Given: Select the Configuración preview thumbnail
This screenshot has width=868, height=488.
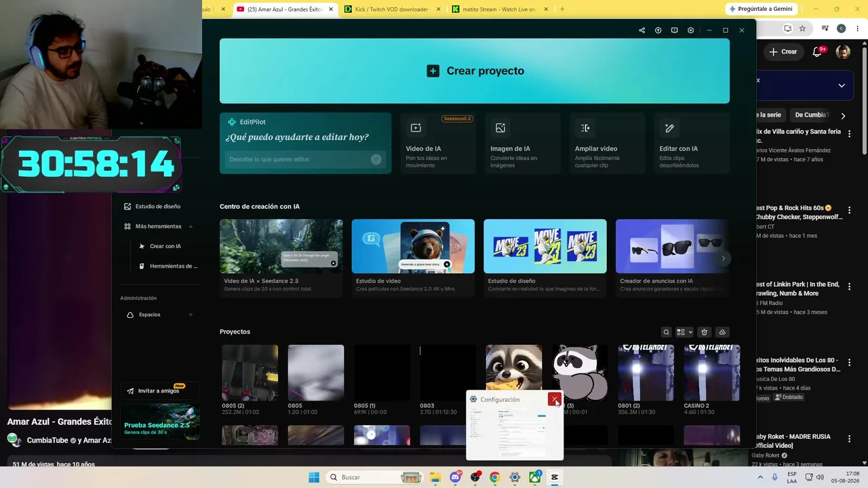Looking at the screenshot, I should point(515,433).
